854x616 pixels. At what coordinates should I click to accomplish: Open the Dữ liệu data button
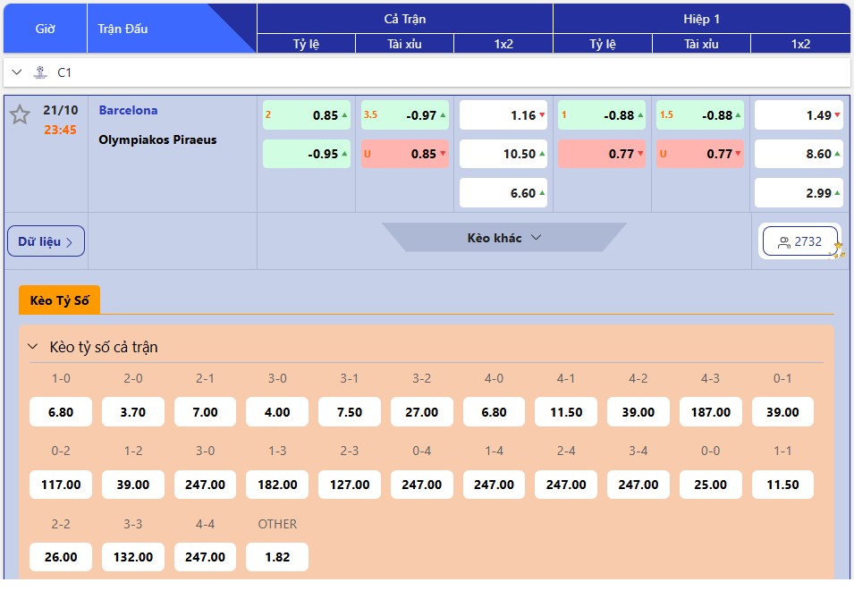[x=46, y=241]
